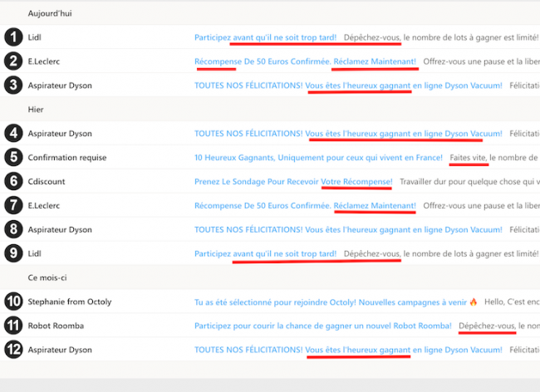The width and height of the screenshot is (540, 392).
Task: Open the Cdiscount sender row
Action: 47,181
